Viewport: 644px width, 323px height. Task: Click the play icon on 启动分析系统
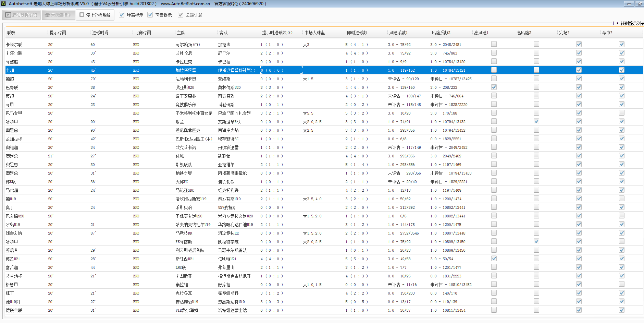click(x=8, y=15)
